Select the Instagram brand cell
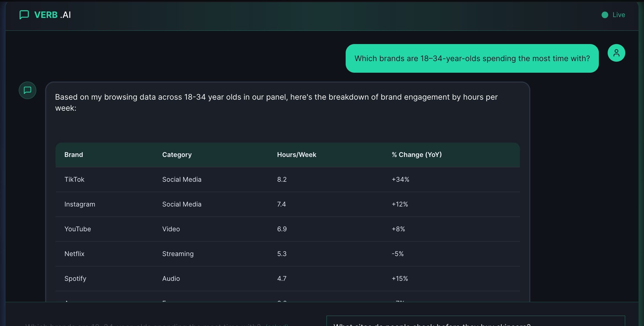Image resolution: width=644 pixels, height=326 pixels. 80,204
